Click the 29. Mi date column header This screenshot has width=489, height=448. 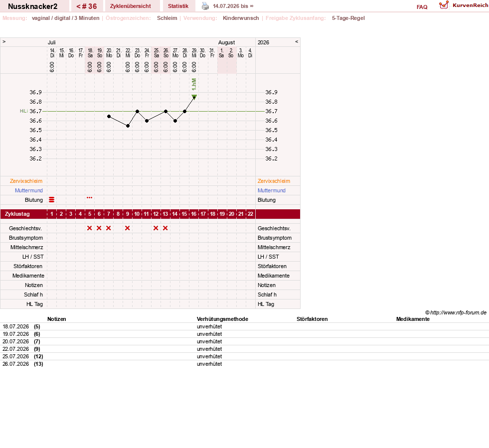click(194, 53)
